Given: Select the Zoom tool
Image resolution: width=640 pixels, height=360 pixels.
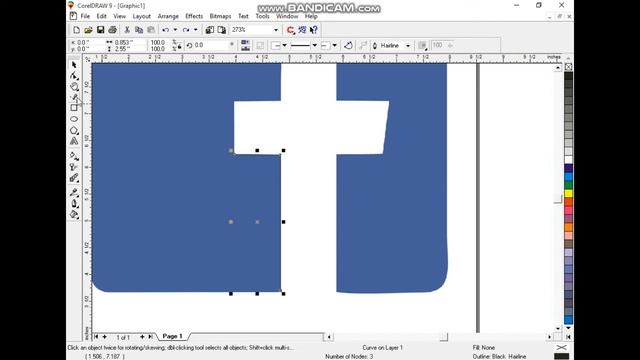Looking at the screenshot, I should click(x=74, y=87).
